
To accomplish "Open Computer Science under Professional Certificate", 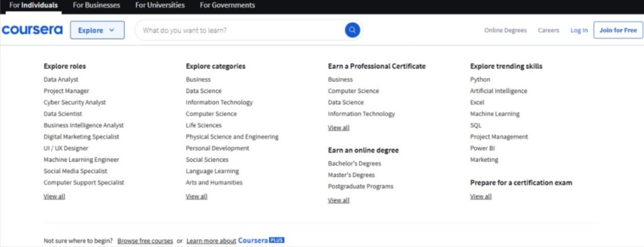I will point(353,91).
